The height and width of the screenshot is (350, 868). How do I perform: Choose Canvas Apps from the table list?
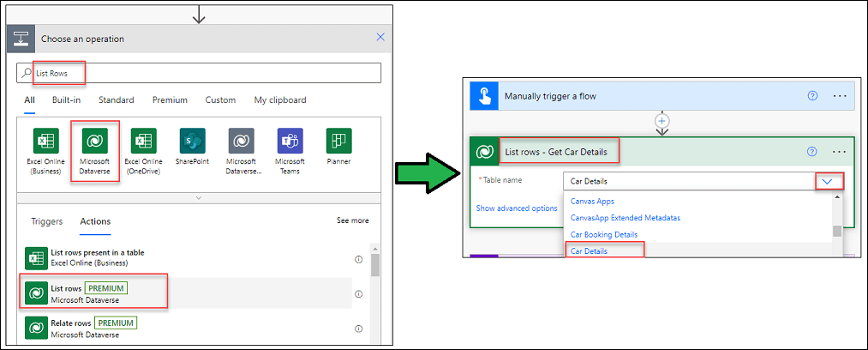tap(592, 202)
